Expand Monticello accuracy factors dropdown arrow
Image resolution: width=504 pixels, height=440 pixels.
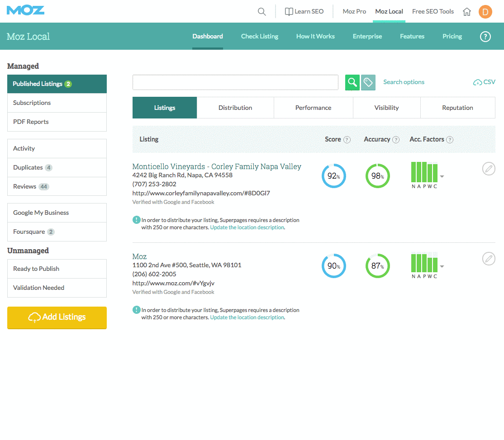click(442, 176)
